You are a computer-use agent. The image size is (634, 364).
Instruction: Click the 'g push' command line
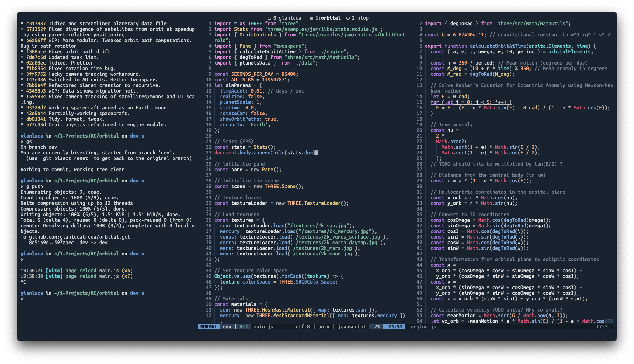tap(32, 186)
